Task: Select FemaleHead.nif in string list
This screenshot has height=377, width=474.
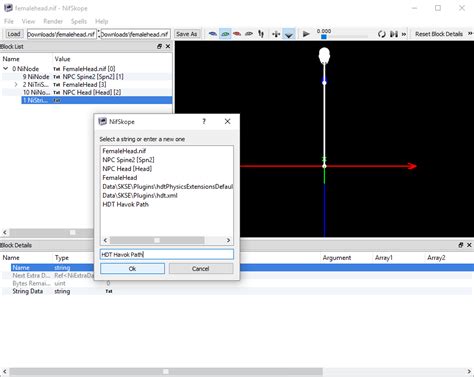Action: tap(124, 151)
